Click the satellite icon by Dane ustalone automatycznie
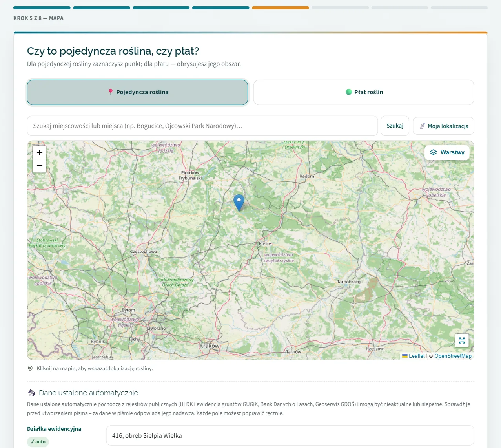 [x=32, y=393]
